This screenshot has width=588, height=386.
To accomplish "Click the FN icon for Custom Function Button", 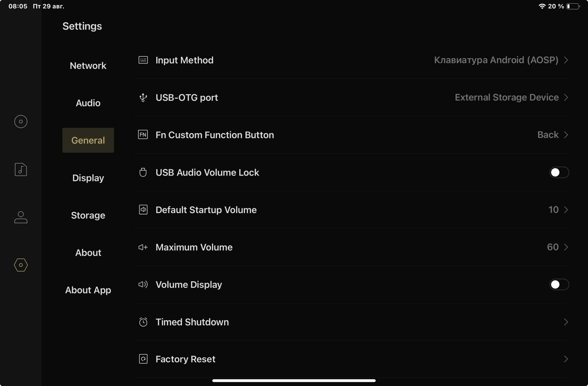I will (x=143, y=135).
